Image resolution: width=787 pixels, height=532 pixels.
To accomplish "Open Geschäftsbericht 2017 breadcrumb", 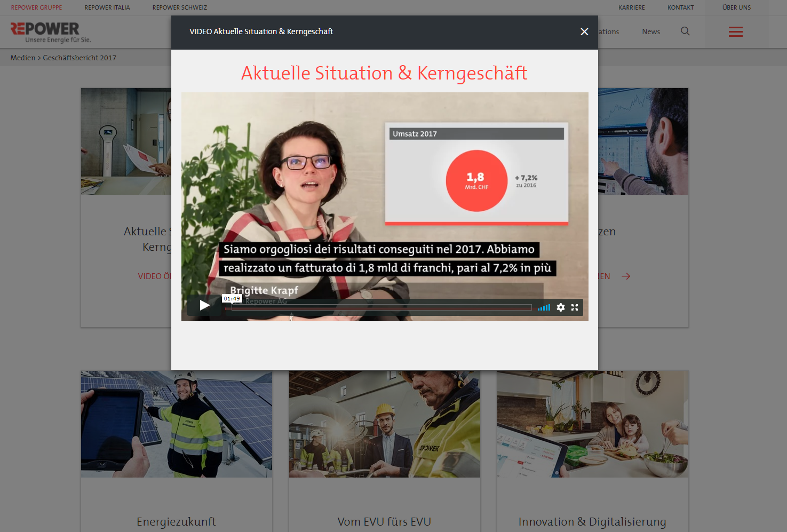I will click(x=80, y=58).
